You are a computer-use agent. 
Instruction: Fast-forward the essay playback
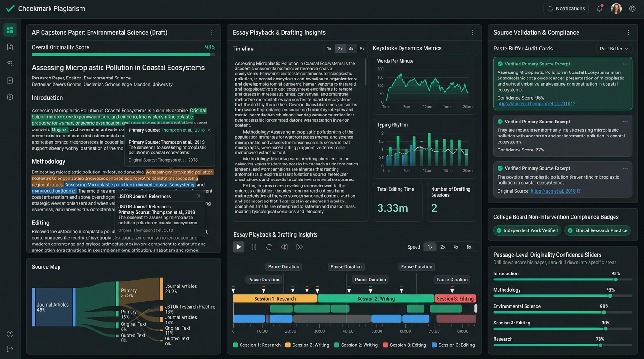click(x=300, y=247)
